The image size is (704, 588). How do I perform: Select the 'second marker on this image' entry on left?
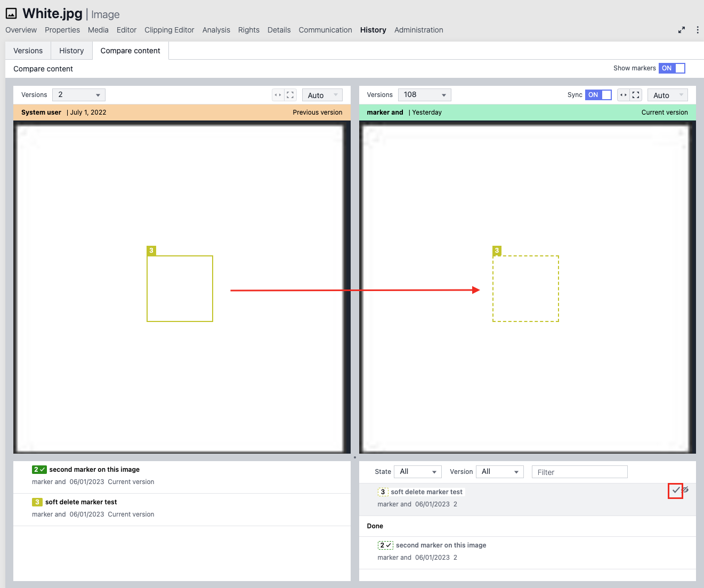(x=94, y=470)
